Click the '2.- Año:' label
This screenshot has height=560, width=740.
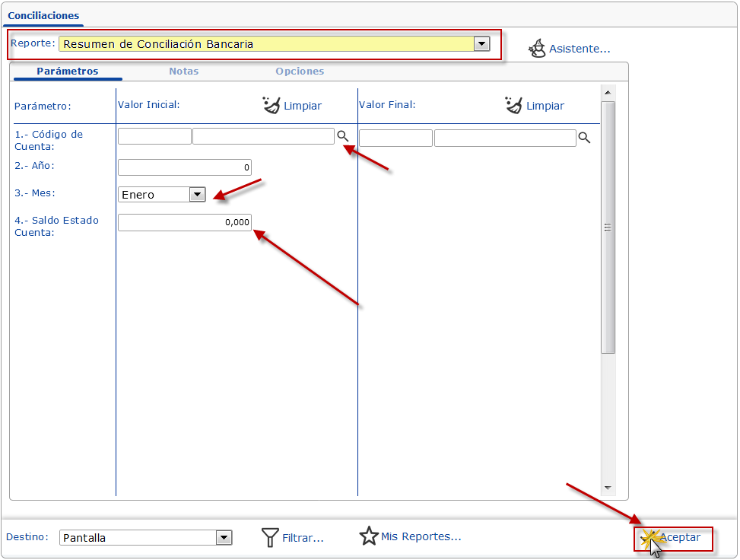[34, 165]
